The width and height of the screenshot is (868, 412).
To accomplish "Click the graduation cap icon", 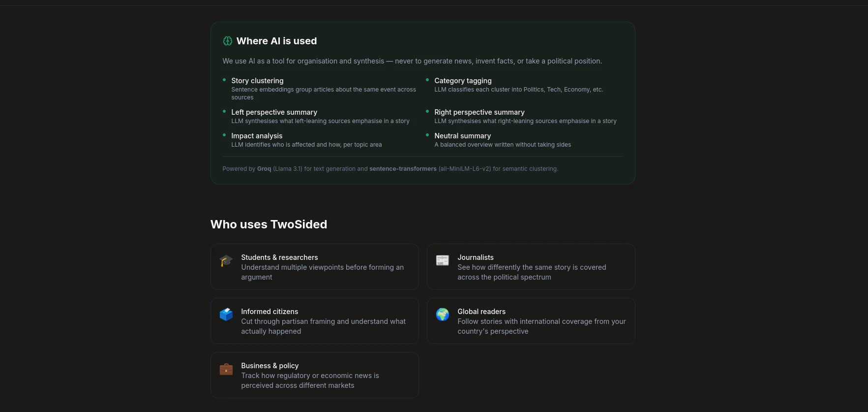I will pos(226,260).
